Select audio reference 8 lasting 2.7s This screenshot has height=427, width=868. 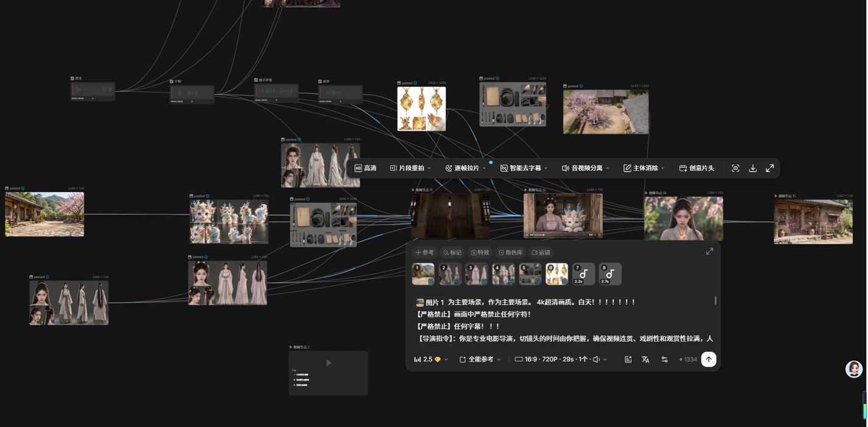(x=611, y=274)
